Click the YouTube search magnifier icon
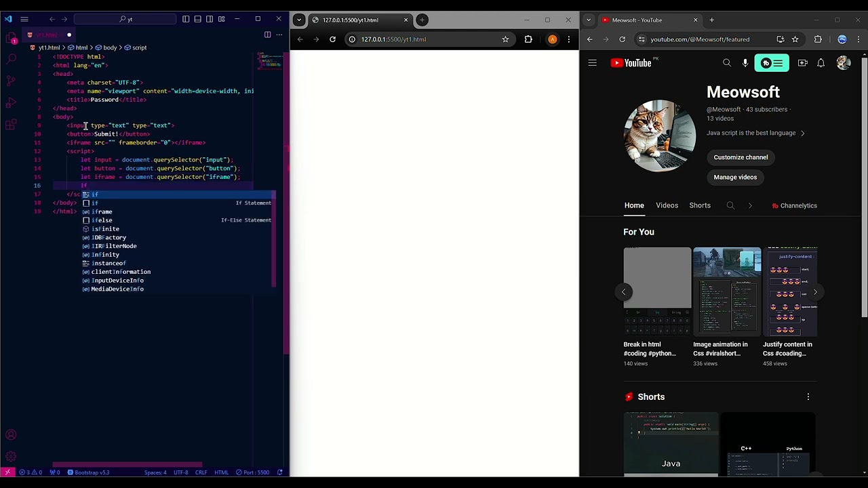Viewport: 868px width, 488px height. point(727,63)
